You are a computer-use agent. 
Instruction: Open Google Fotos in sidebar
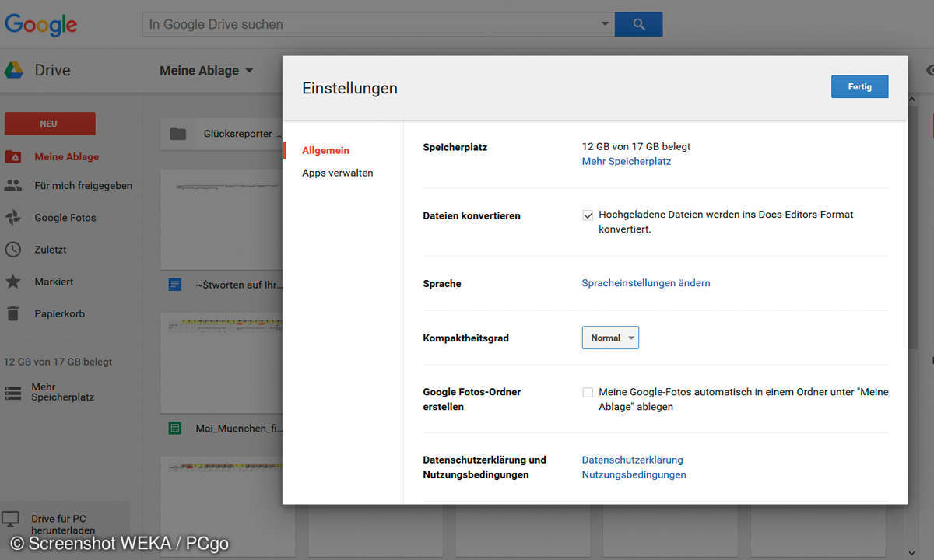(x=65, y=218)
